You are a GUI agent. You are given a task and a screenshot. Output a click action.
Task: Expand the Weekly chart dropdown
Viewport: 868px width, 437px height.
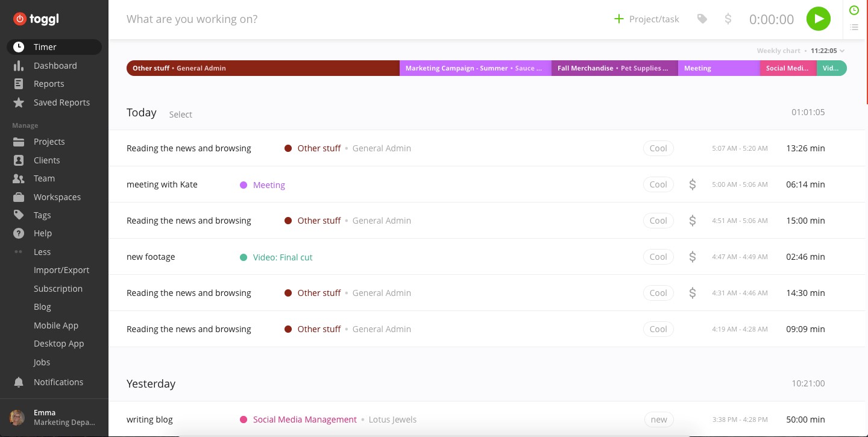842,51
